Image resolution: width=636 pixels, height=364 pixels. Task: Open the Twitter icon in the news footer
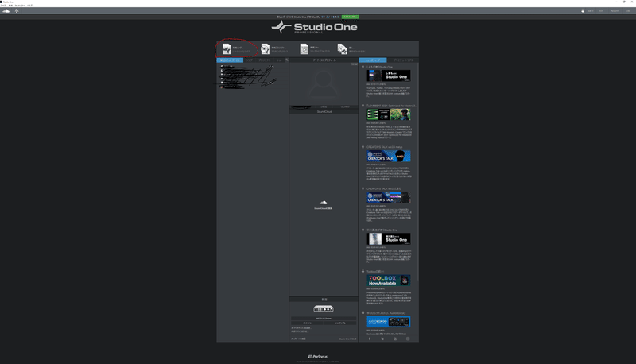[382, 339]
